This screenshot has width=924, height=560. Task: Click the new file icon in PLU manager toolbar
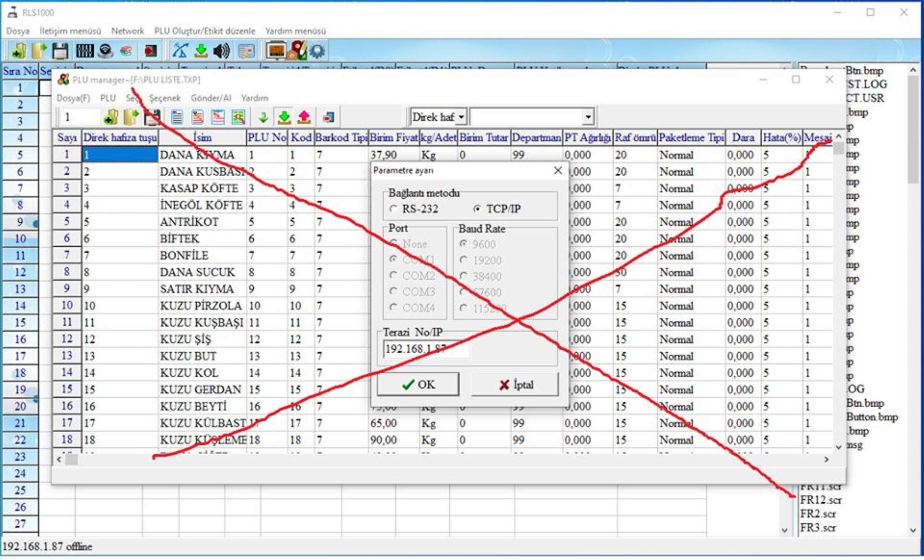pyautogui.click(x=110, y=117)
